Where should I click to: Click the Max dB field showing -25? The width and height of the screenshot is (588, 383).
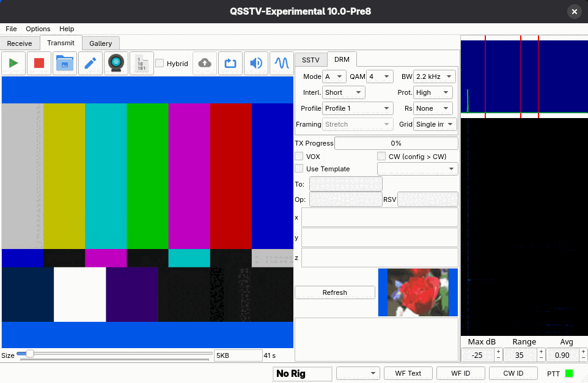478,355
